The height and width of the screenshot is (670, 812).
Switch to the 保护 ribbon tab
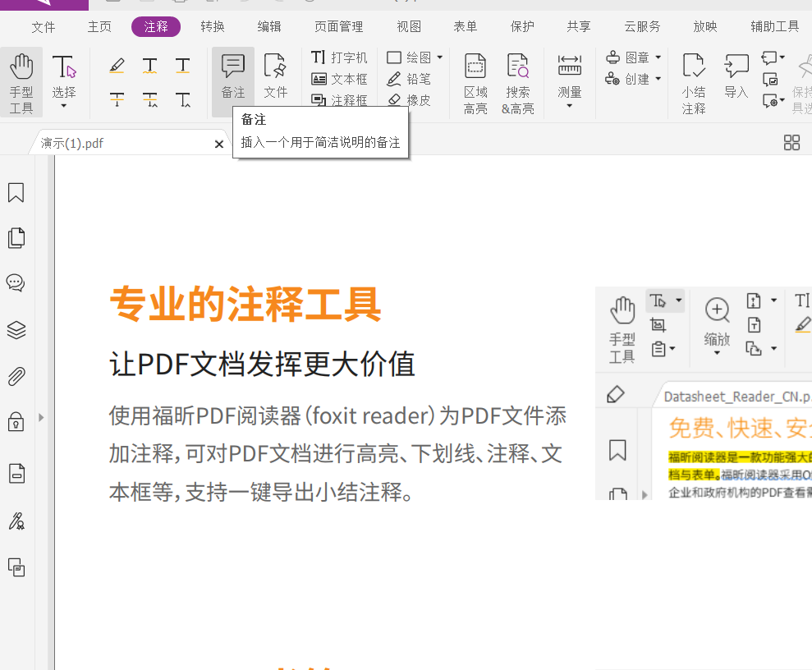pos(521,26)
